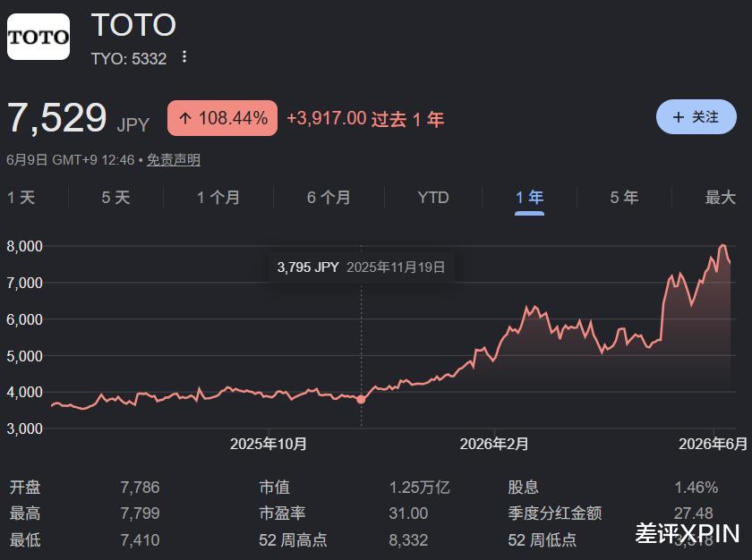This screenshot has width=752, height=560.
Task: Show the 最大 maximum range
Action: tap(720, 198)
